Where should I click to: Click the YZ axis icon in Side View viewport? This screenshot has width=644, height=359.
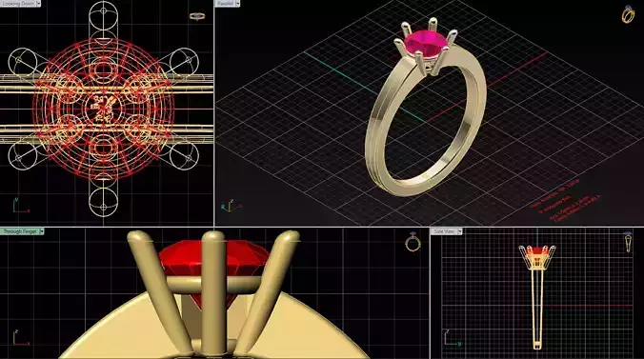click(x=452, y=338)
